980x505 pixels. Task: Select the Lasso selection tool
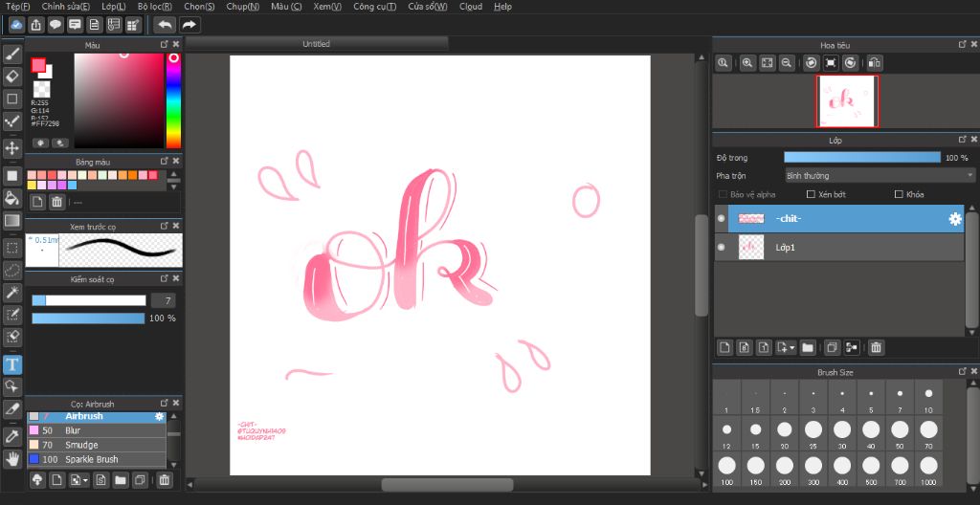(11, 270)
